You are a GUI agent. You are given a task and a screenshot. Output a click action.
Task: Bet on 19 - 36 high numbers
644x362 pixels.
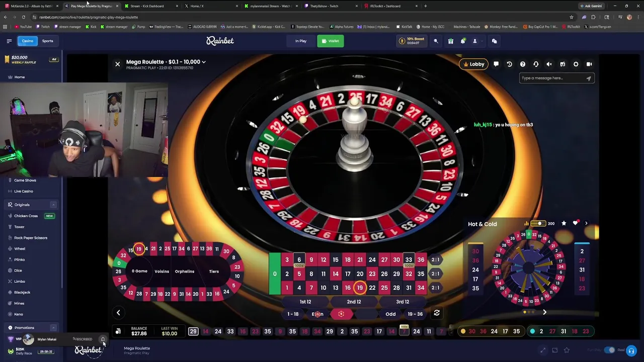[415, 314]
